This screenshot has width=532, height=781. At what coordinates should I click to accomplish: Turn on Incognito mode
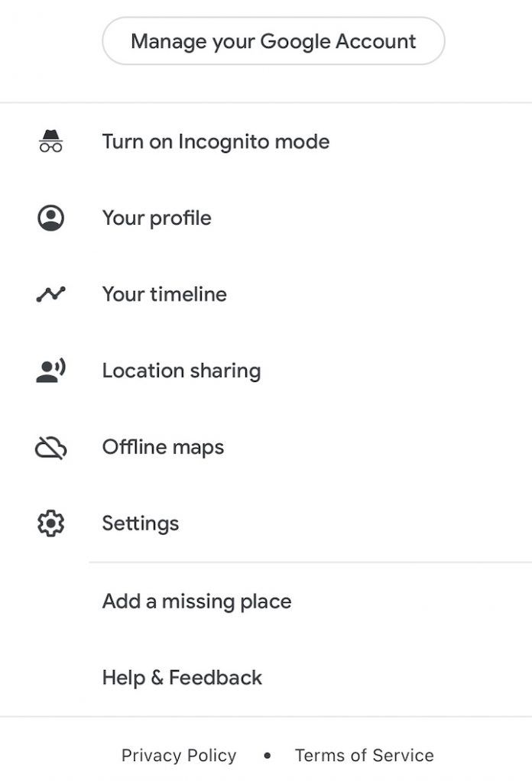coord(216,141)
